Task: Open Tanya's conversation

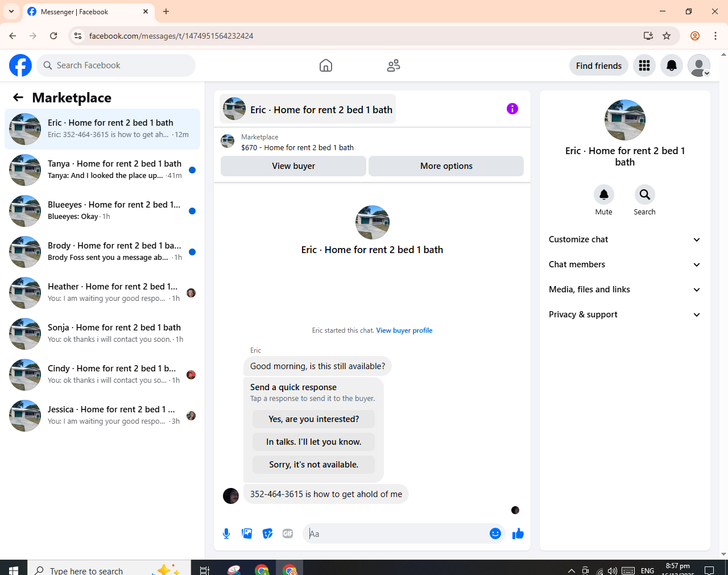Action: coord(102,170)
